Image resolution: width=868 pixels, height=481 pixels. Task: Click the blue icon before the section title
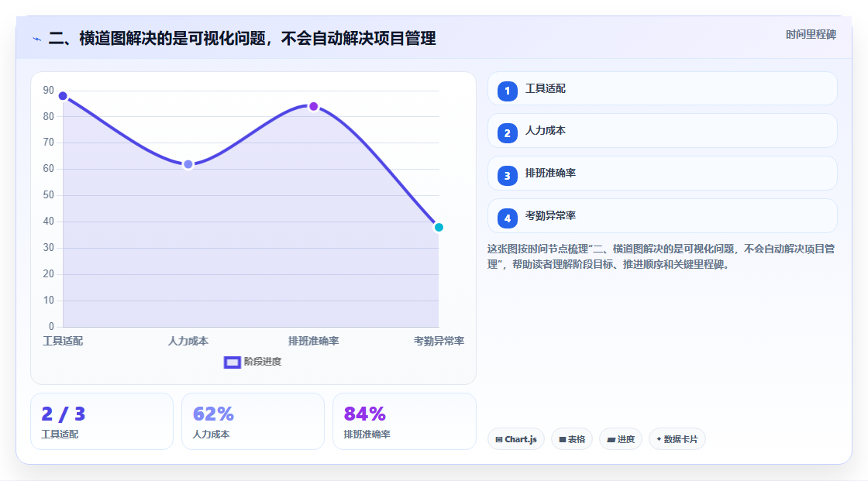click(37, 40)
